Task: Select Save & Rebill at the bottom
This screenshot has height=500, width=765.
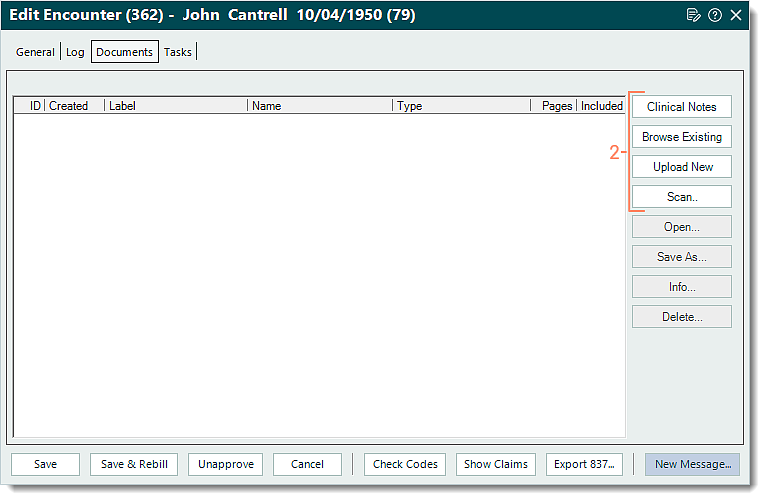Action: 134,464
